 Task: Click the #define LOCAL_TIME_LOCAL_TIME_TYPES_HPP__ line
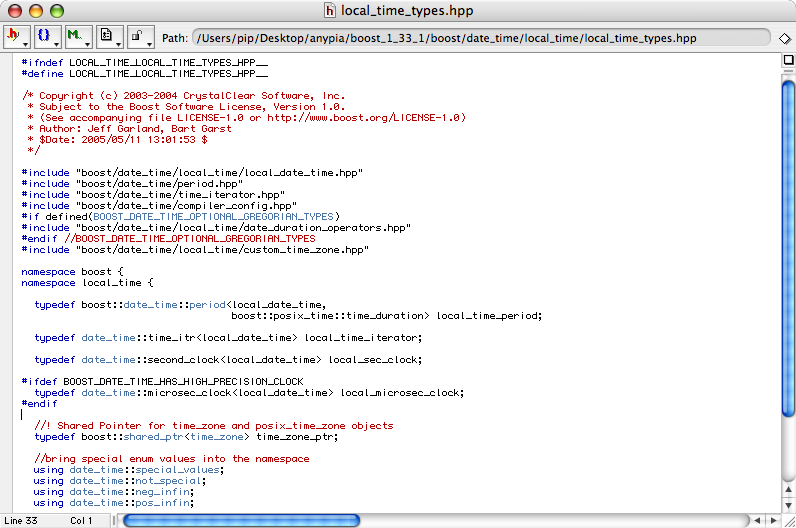tap(145, 74)
